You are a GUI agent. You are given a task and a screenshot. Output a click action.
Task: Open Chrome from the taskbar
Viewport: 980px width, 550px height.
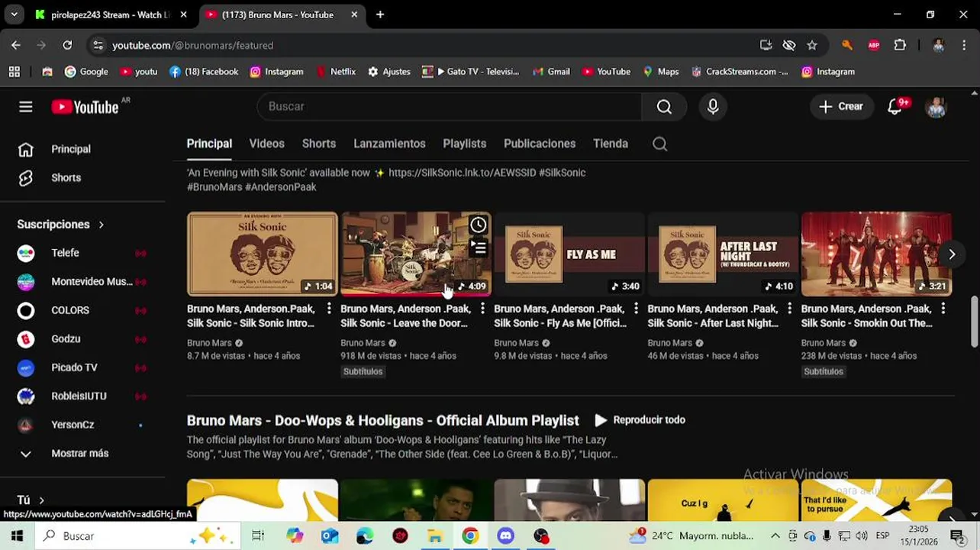(470, 536)
